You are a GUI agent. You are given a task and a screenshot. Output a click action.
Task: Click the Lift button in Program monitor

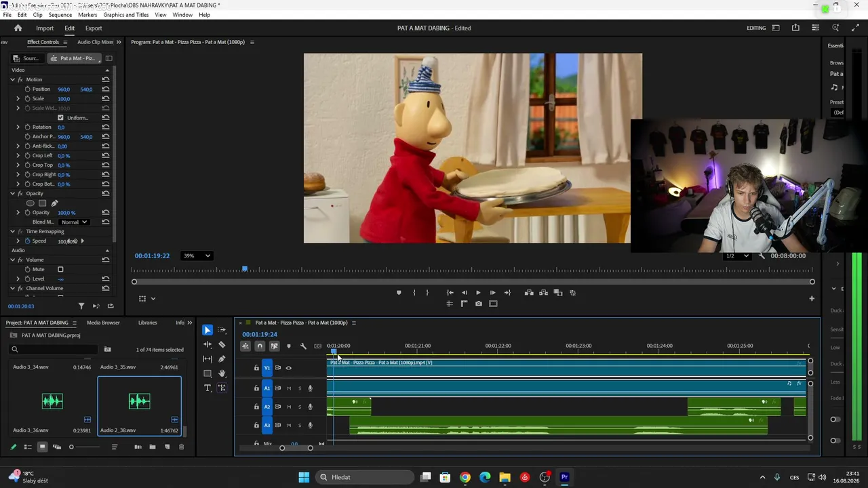pyautogui.click(x=529, y=293)
